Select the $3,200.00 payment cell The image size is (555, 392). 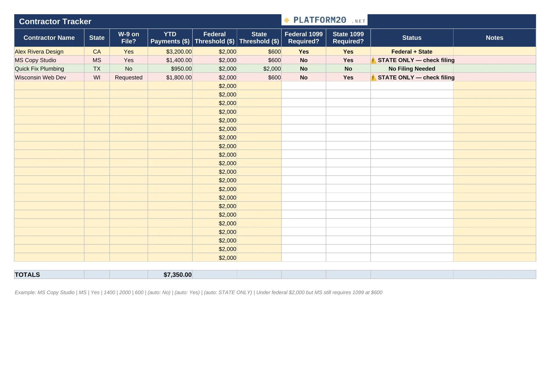point(170,52)
